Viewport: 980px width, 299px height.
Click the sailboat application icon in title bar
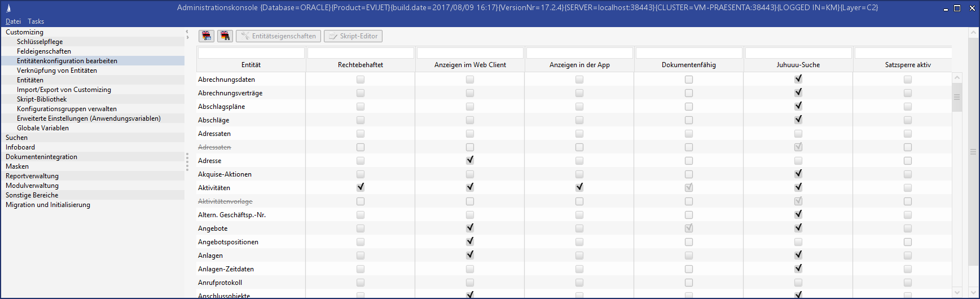[8, 8]
